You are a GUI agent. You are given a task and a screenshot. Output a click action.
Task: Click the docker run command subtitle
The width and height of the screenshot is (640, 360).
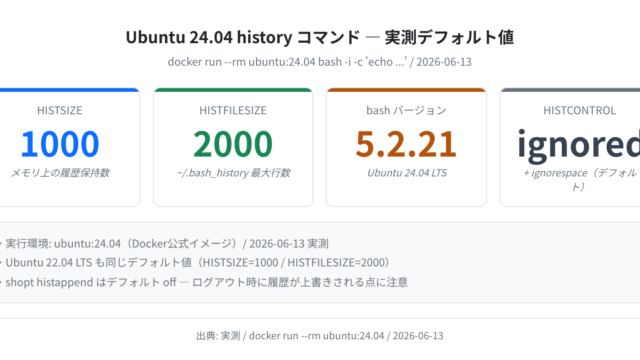[320, 62]
